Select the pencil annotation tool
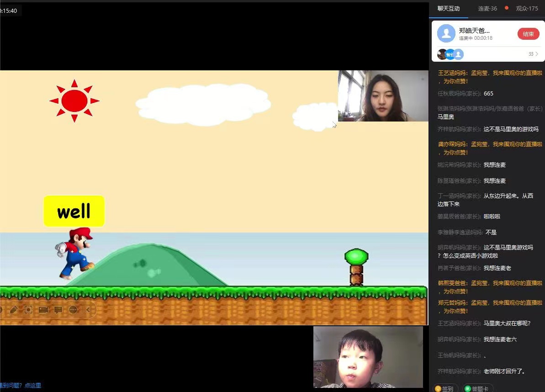This screenshot has height=392, width=545. tap(14, 310)
